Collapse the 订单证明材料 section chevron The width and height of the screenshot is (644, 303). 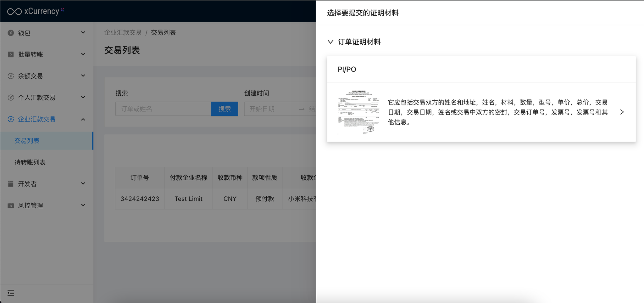[x=330, y=42]
